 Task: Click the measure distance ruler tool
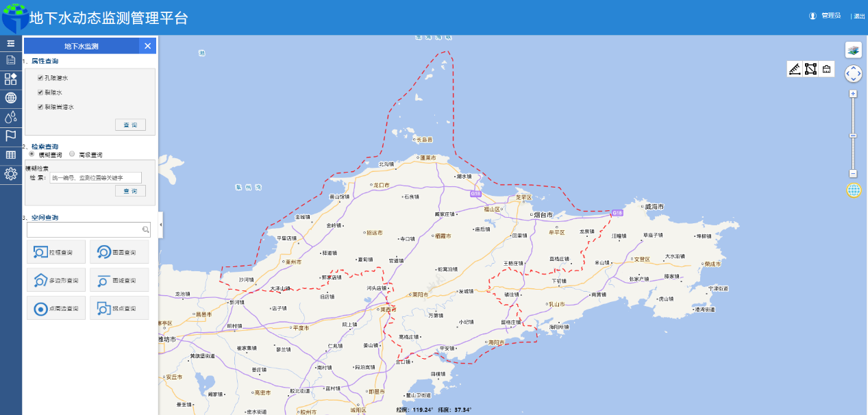tap(795, 69)
